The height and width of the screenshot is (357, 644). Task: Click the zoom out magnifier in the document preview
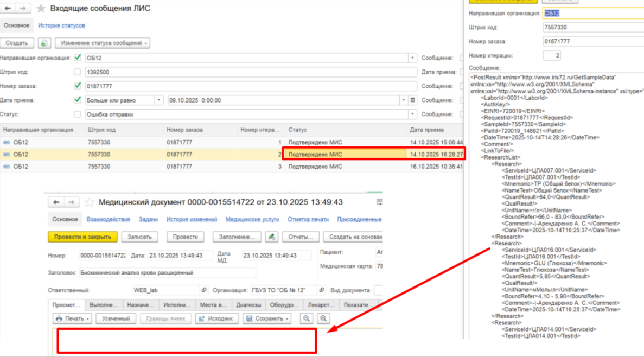pos(307,319)
